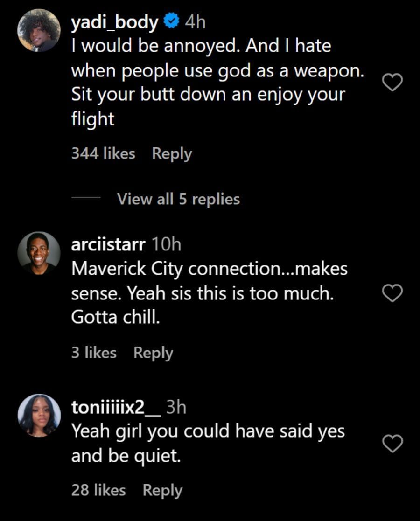Open arciistarr's profile picture
This screenshot has height=521, width=420.
(x=39, y=253)
